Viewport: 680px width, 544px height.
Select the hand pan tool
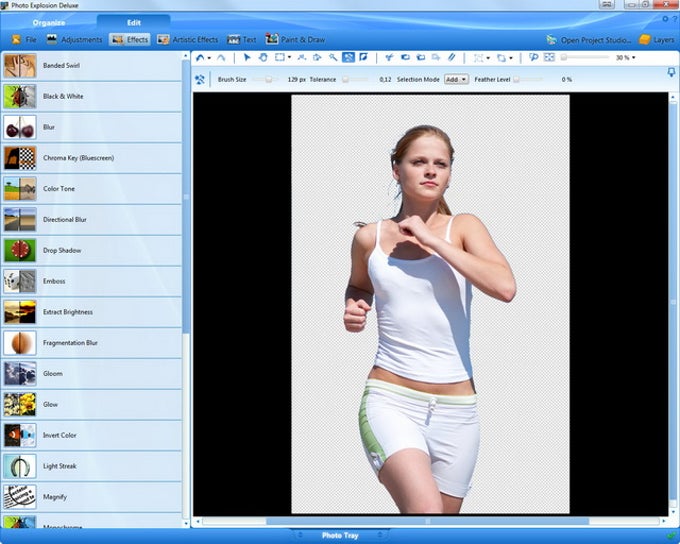point(263,57)
